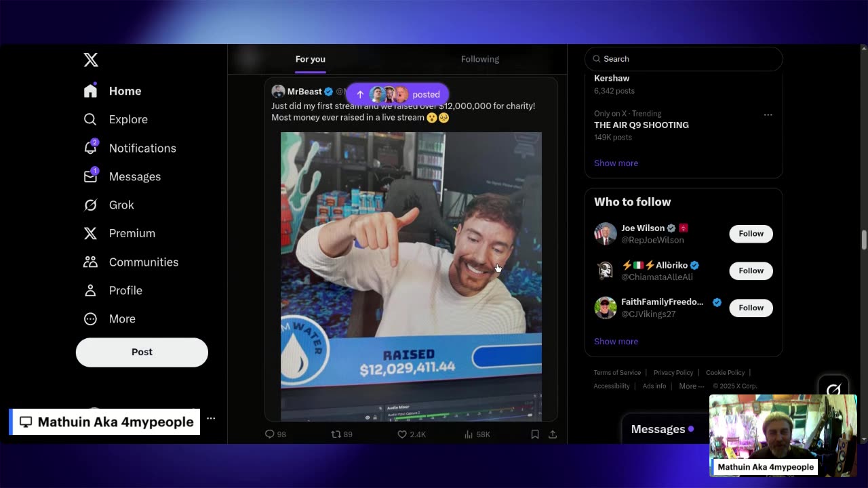The height and width of the screenshot is (488, 868).
Task: Click the X logo icon
Action: tap(91, 60)
